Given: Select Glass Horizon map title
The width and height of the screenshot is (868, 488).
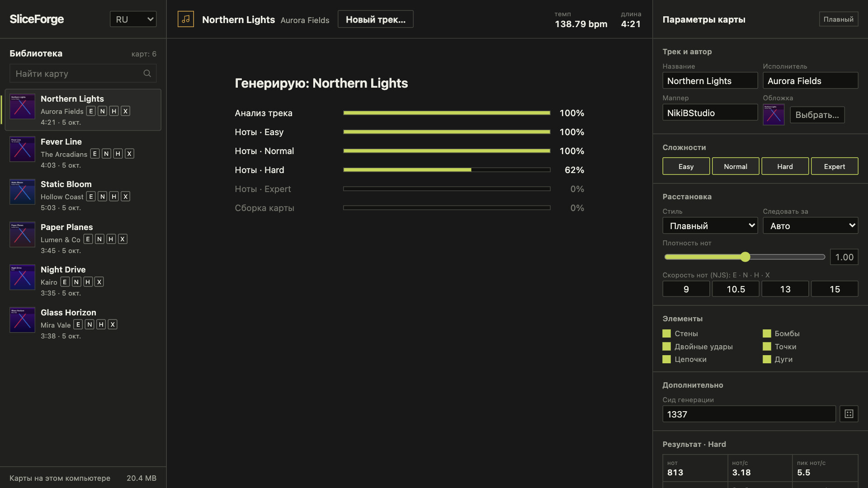Looking at the screenshot, I should pos(68,312).
